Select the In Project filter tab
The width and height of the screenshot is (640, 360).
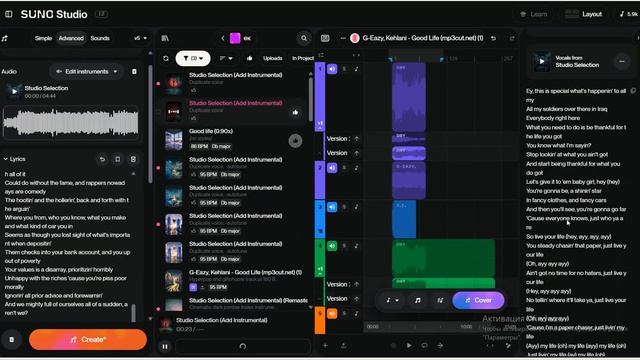point(303,58)
